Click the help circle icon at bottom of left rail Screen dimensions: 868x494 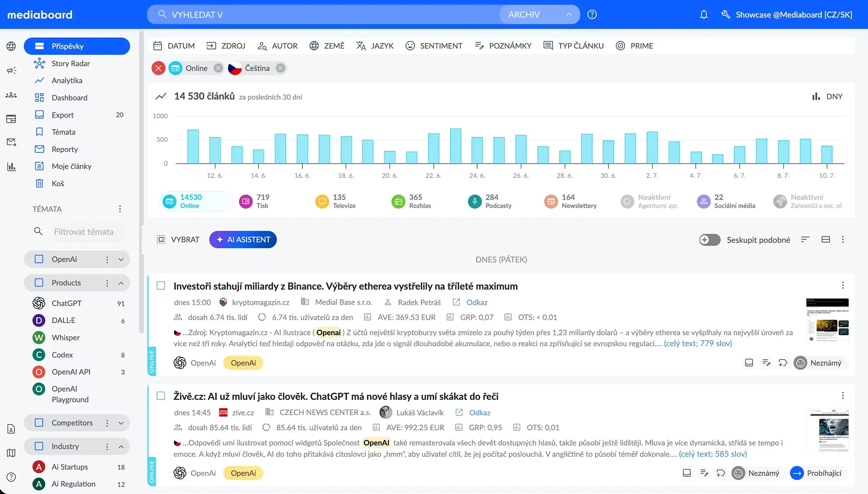point(11,477)
